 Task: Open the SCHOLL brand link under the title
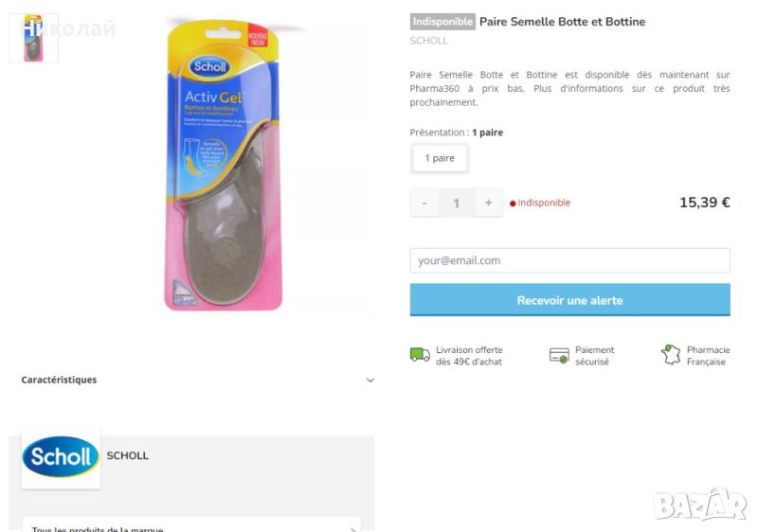coord(429,41)
